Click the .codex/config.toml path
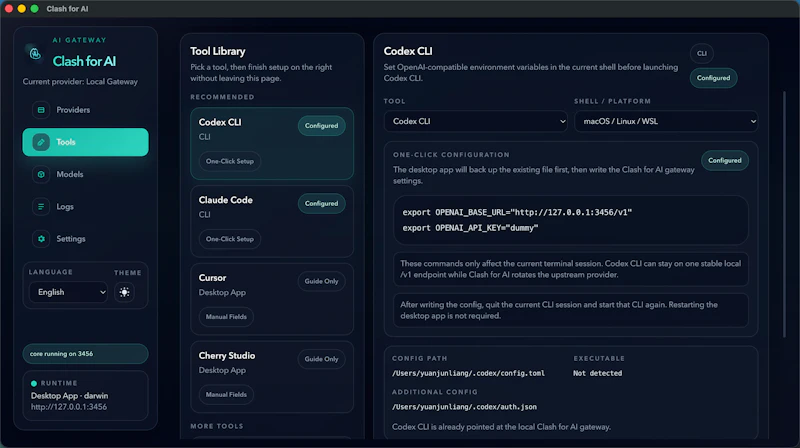 point(468,373)
